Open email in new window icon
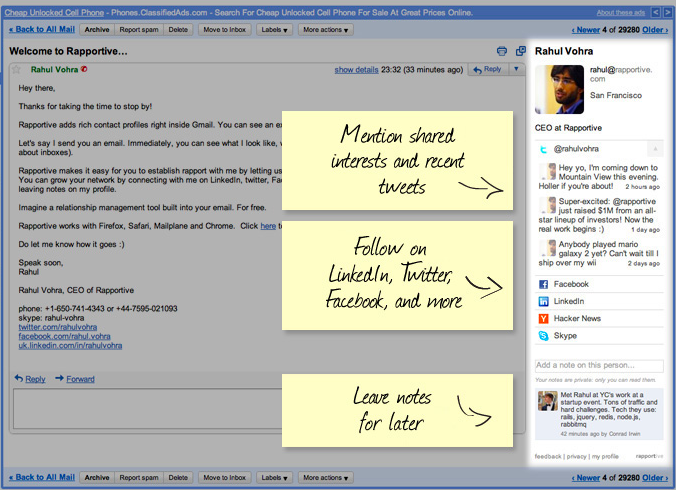The height and width of the screenshot is (490, 676). coord(518,50)
